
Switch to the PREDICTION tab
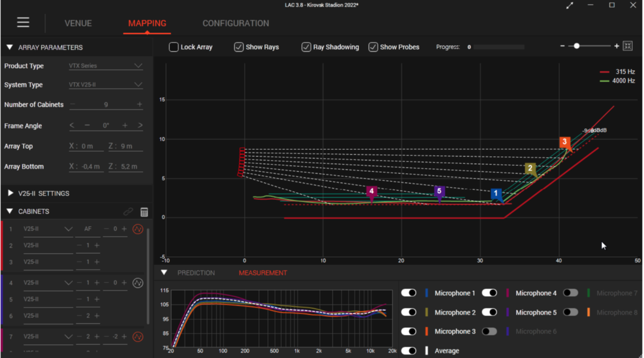point(196,273)
